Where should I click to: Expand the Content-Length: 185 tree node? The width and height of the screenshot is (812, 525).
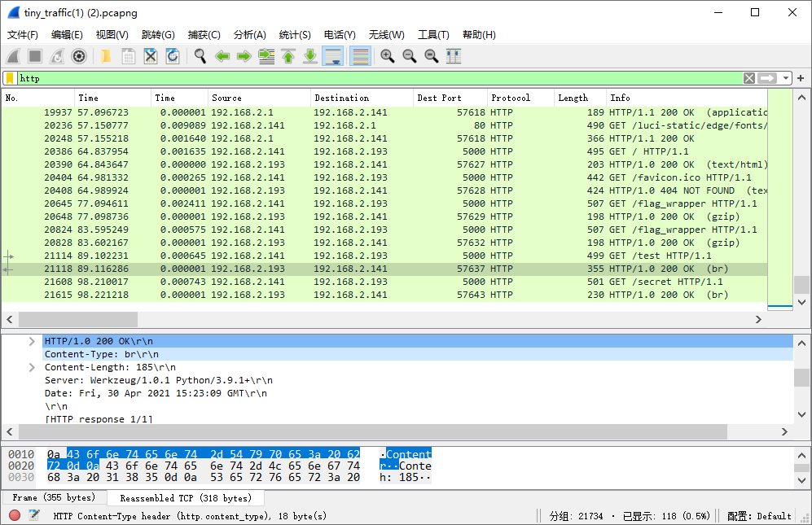click(32, 367)
